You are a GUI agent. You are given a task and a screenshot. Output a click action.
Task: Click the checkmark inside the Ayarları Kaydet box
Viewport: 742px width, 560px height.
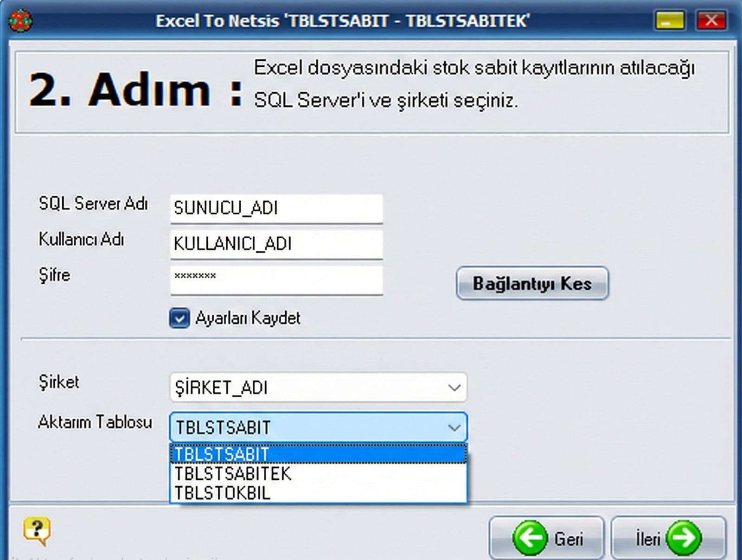point(179,318)
